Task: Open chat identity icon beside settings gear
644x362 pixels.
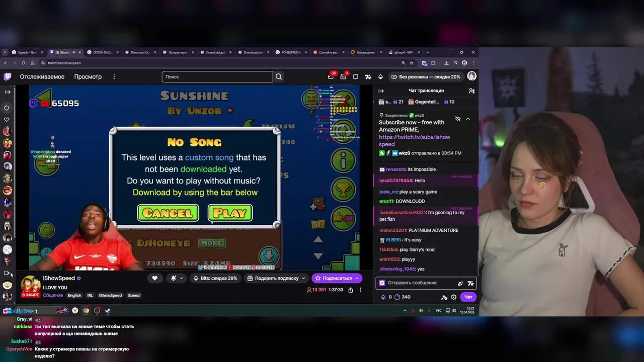Action: click(444, 297)
